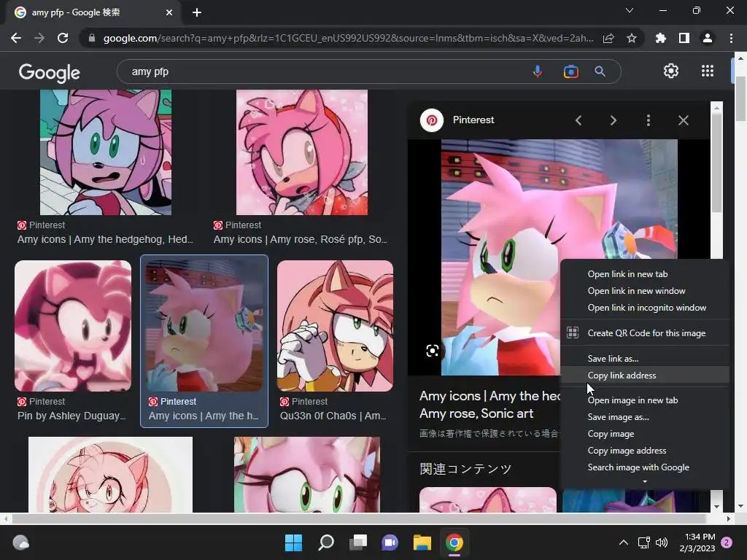Choose Save link as...
This screenshot has height=560, width=747.
pos(613,359)
